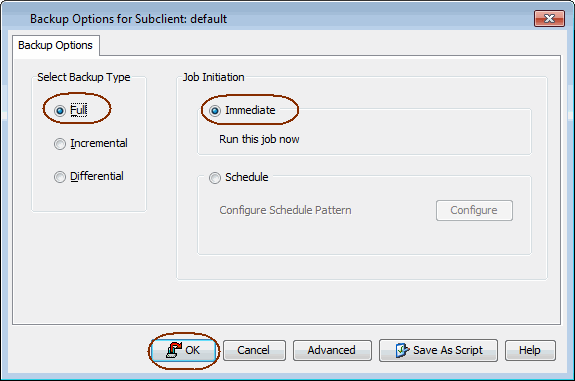Switch to the Backup Options tab
Screen dimensions: 575x381
56,45
